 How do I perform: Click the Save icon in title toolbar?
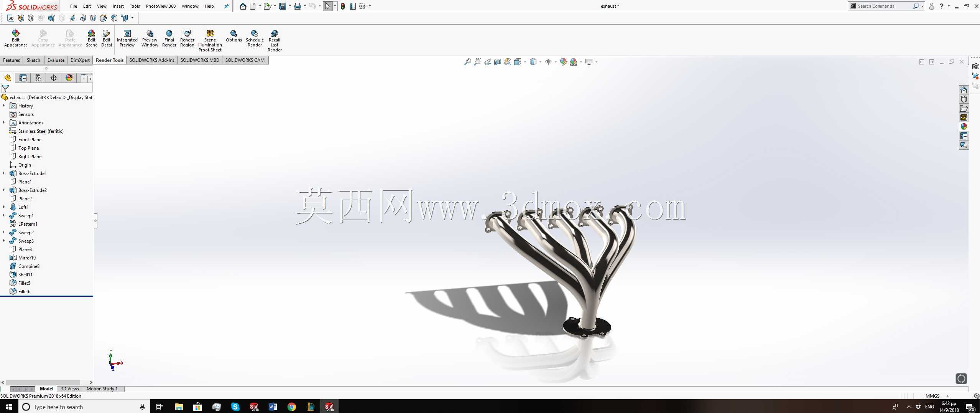(x=283, y=6)
